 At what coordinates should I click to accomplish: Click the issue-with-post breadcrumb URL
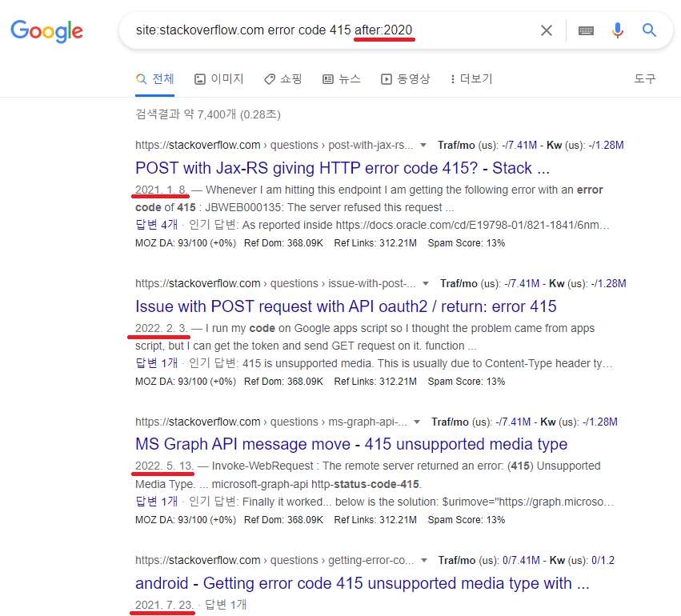[x=275, y=283]
